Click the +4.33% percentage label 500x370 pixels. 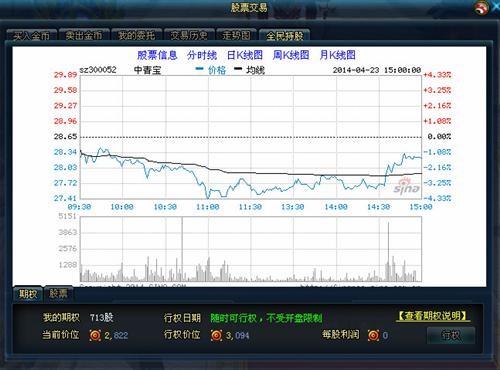(437, 75)
